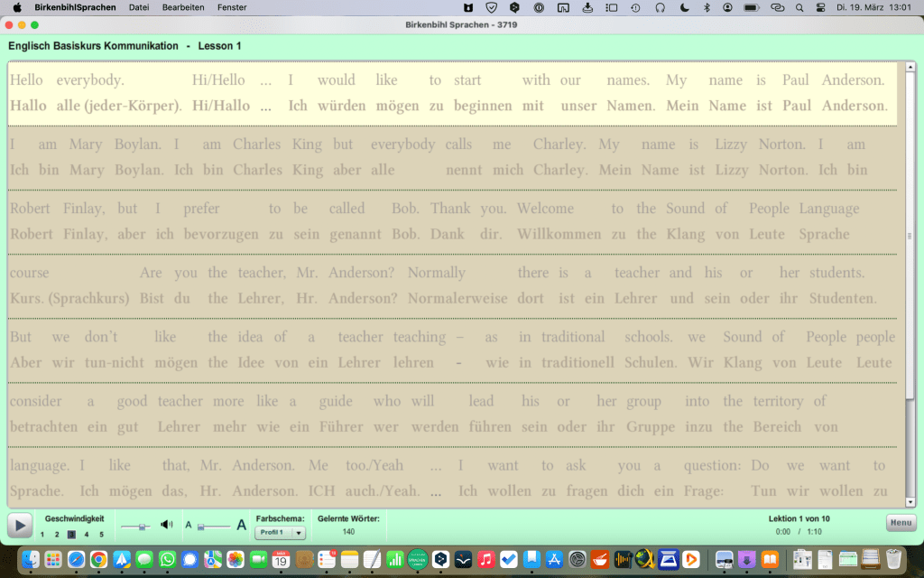This screenshot has height=578, width=924.
Task: Open the Music app in the dock
Action: coord(486,560)
